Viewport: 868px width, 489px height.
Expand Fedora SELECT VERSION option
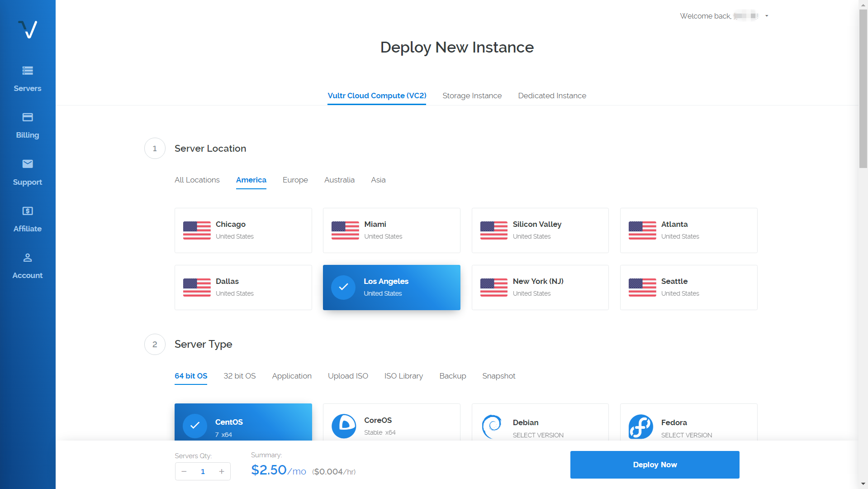(687, 435)
